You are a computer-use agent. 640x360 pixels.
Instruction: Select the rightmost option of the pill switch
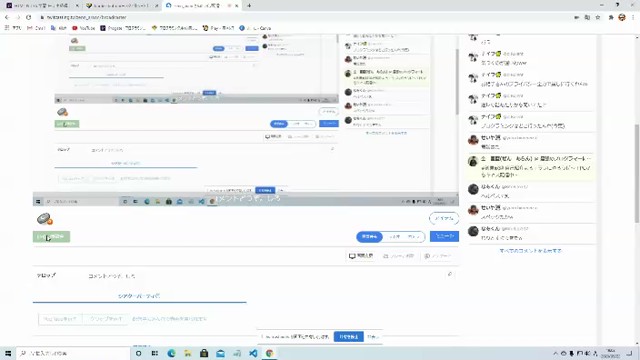pos(413,237)
